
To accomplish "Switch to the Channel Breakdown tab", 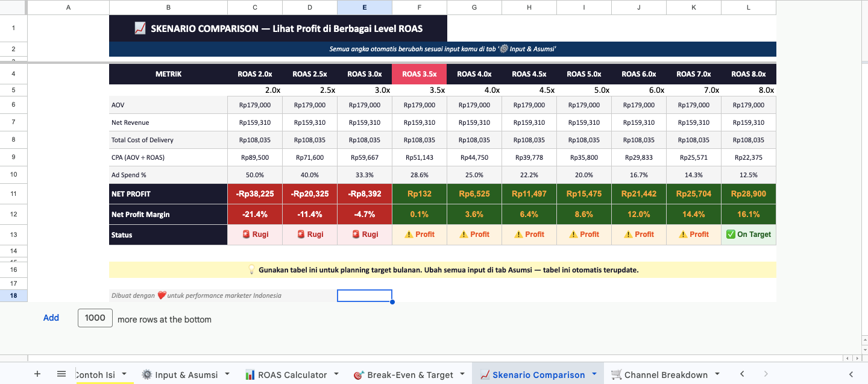I will click(x=665, y=374).
